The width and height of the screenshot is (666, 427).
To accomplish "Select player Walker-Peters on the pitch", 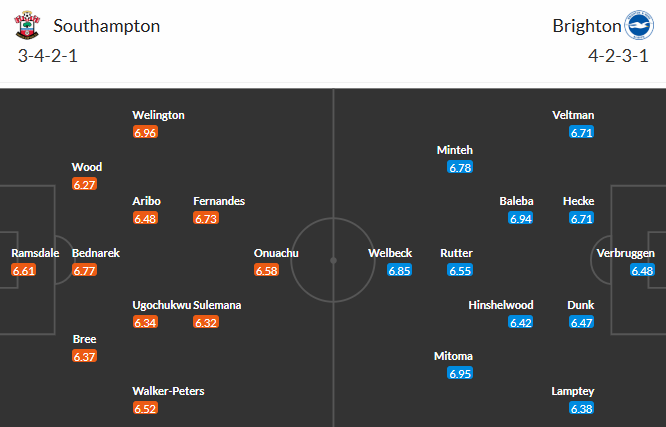I will coord(168,391).
